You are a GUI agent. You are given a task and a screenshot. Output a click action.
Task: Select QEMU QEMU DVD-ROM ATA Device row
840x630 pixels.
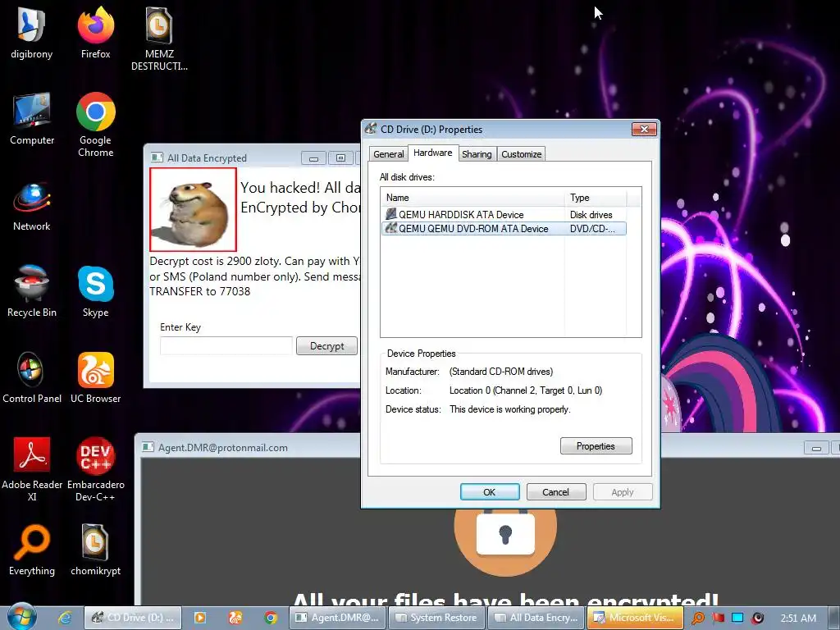coord(504,229)
